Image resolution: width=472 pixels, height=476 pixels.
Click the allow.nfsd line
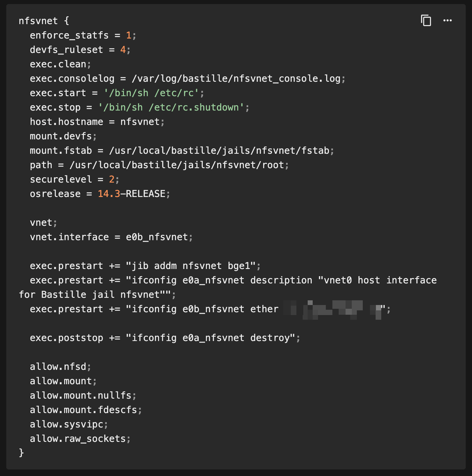click(58, 367)
